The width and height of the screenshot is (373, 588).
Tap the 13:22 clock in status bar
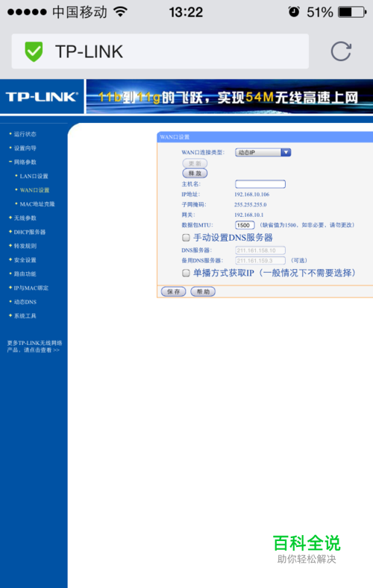(x=186, y=12)
